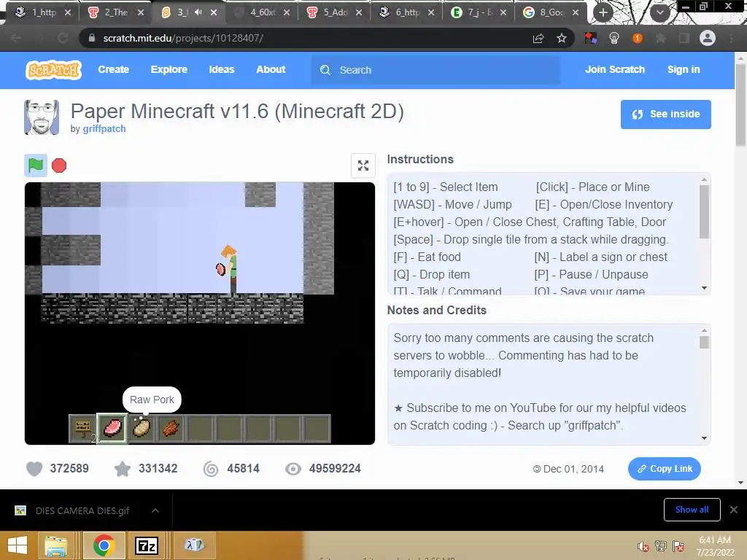View site information via the lock icon

coord(92,38)
